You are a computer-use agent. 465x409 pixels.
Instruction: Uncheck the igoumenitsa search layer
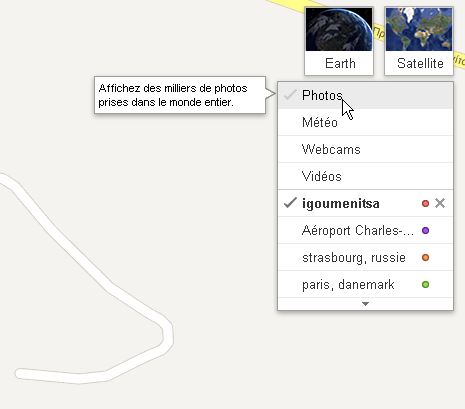click(290, 203)
